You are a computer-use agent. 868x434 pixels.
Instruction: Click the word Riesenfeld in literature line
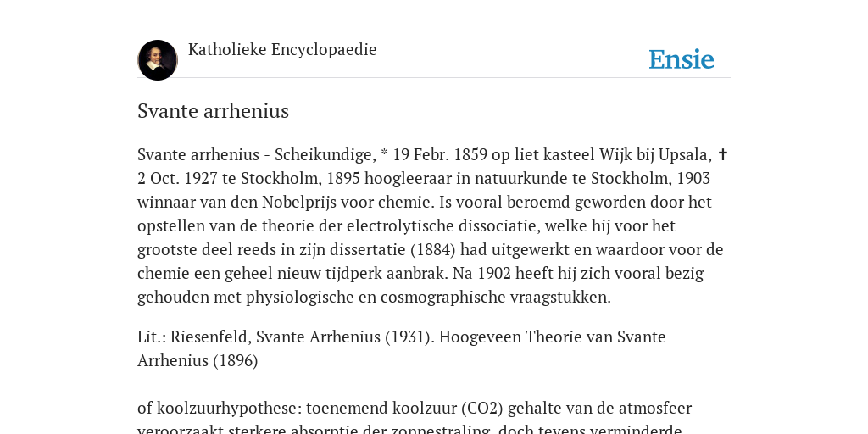tap(210, 337)
